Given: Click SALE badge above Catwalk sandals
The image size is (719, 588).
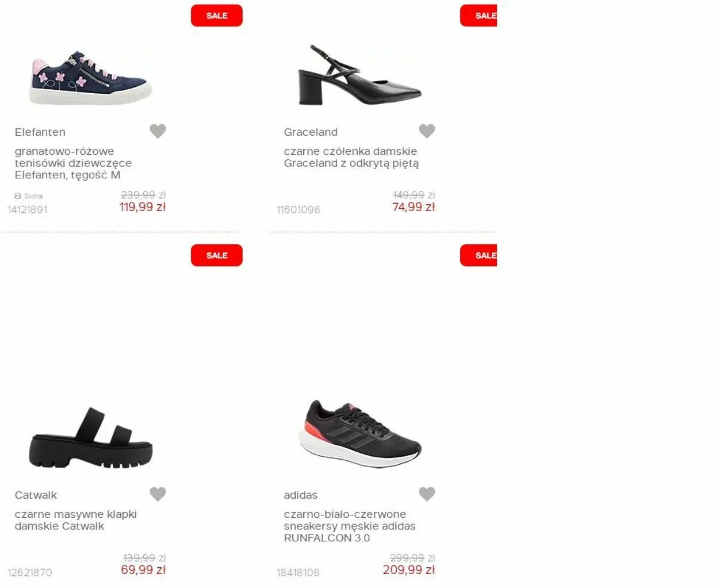Looking at the screenshot, I should (x=217, y=255).
